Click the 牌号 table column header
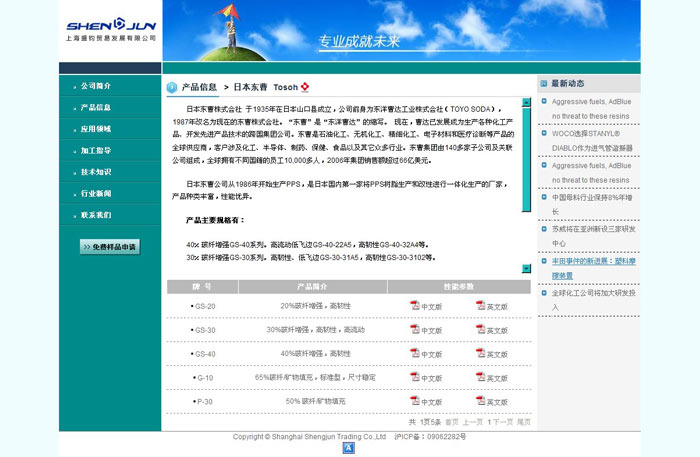 [x=202, y=287]
